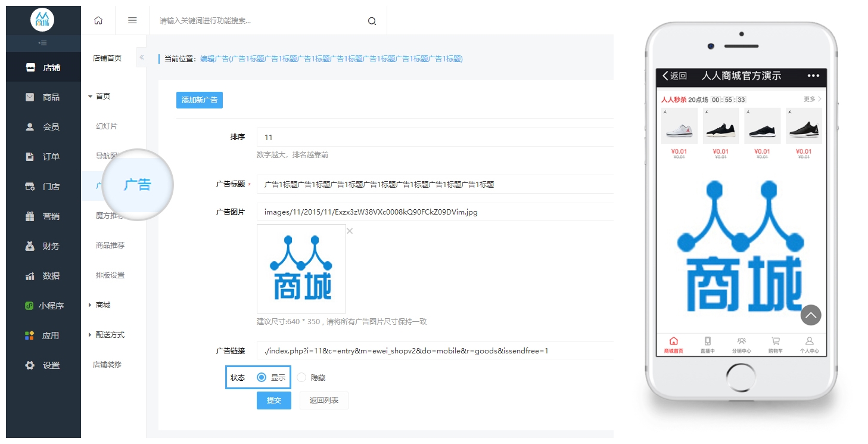Remove the ad image with X icon

(350, 231)
